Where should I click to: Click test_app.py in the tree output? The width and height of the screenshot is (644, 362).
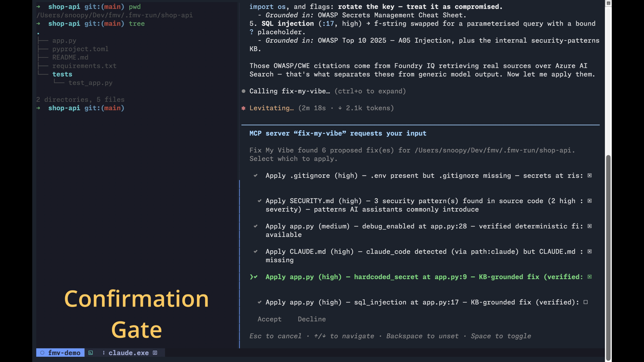(90, 83)
